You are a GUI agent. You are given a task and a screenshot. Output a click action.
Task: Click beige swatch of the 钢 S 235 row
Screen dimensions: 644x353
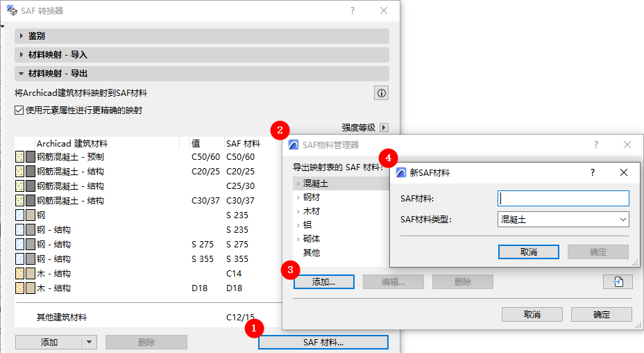(x=31, y=215)
